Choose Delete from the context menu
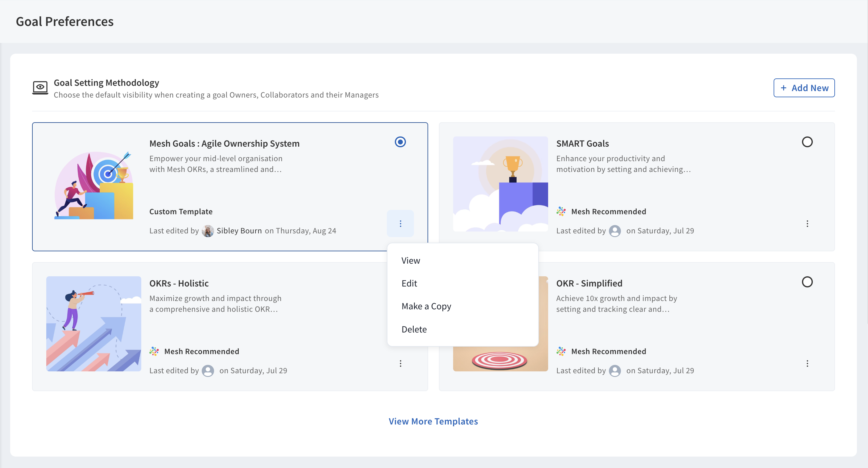The width and height of the screenshot is (868, 468). [414, 329]
